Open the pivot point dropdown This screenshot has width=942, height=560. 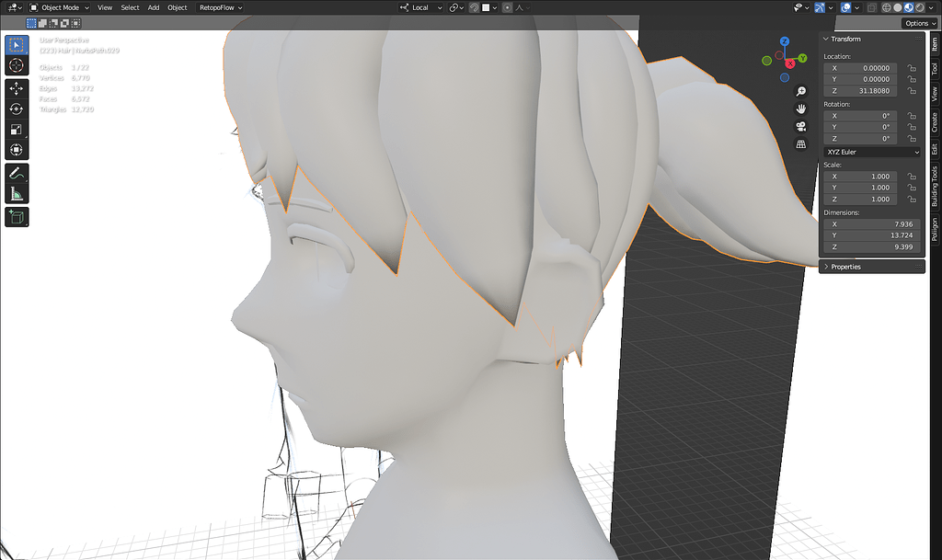pyautogui.click(x=456, y=7)
